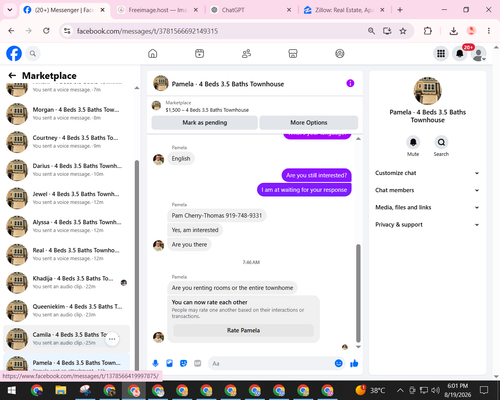Reload the current page
This screenshot has height=400, width=500.
(46, 31)
